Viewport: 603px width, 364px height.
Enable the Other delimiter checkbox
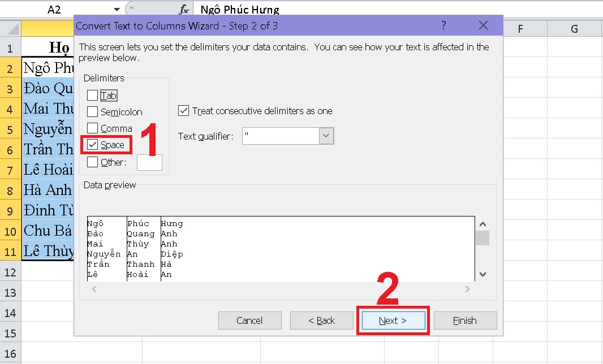92,162
